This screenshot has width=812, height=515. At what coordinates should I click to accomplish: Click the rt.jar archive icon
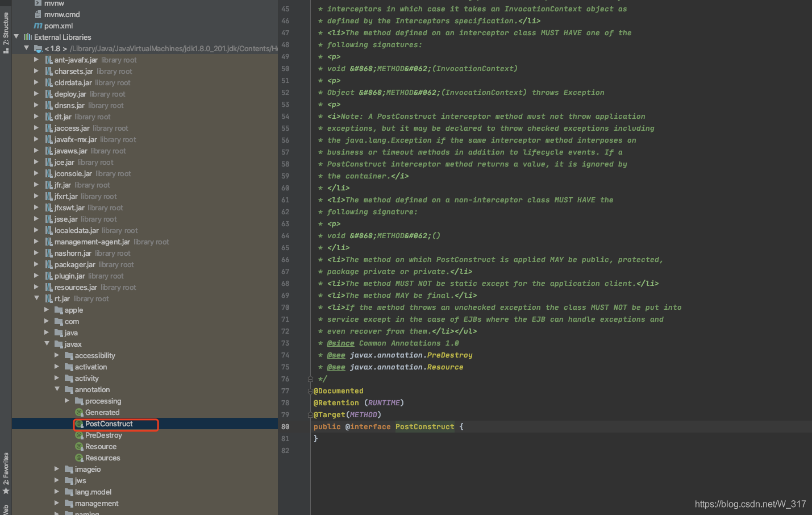[49, 298]
